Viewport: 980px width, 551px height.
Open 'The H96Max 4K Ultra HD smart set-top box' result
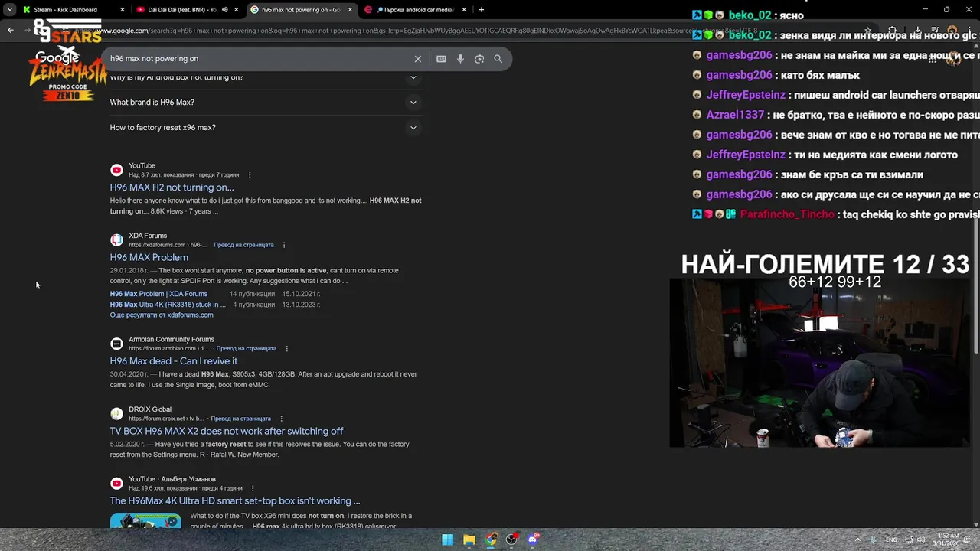click(235, 501)
